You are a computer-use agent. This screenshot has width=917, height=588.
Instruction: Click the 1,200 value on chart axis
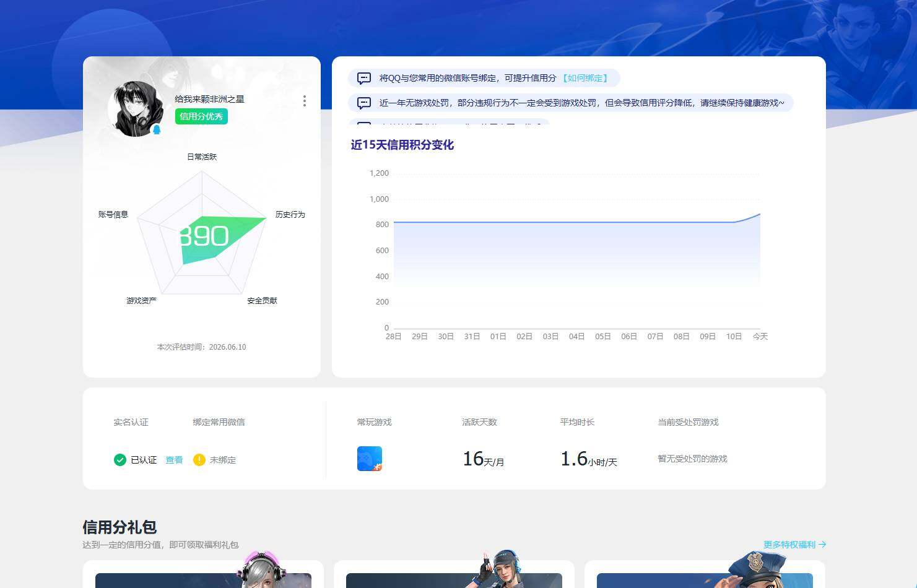coord(379,173)
